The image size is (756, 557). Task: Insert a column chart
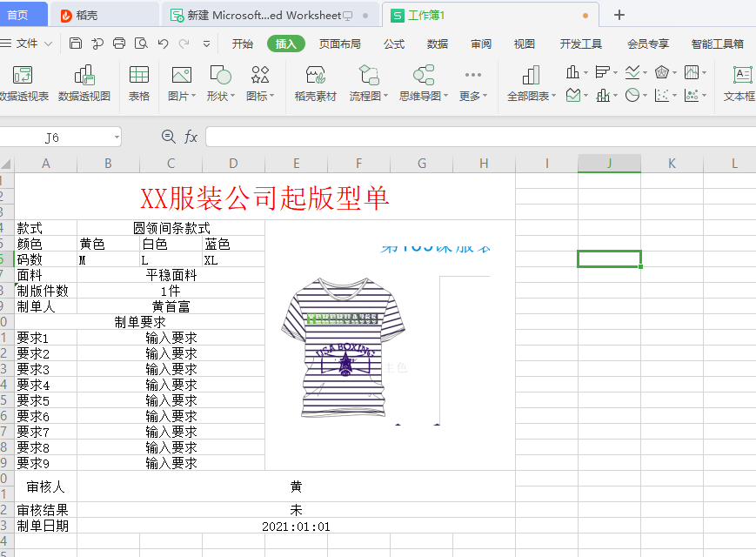tap(572, 72)
